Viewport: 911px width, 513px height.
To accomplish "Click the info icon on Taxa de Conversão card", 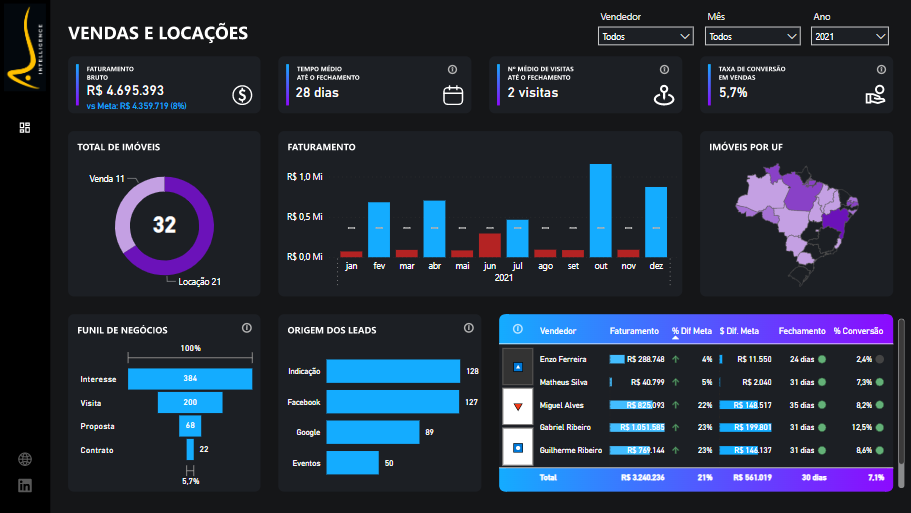I will coord(881,70).
